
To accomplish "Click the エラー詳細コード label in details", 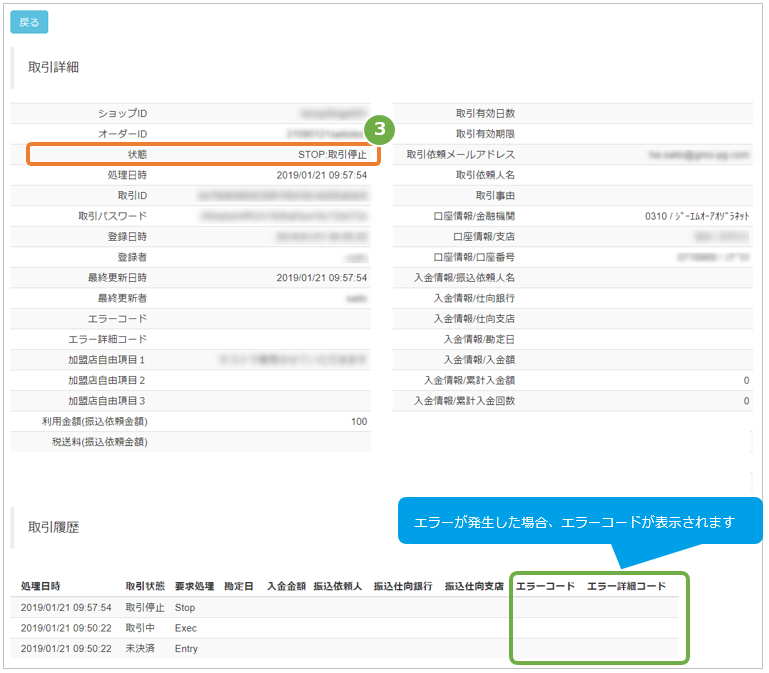I will pyautogui.click(x=107, y=340).
